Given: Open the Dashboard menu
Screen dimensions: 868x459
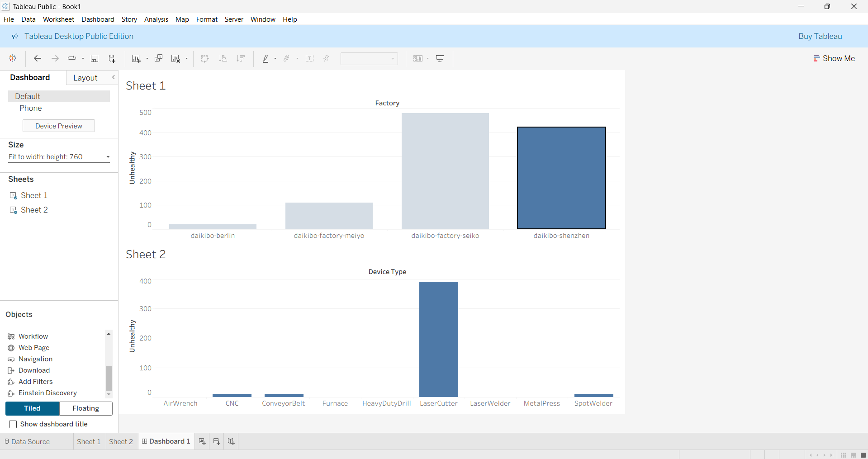Looking at the screenshot, I should click(98, 19).
